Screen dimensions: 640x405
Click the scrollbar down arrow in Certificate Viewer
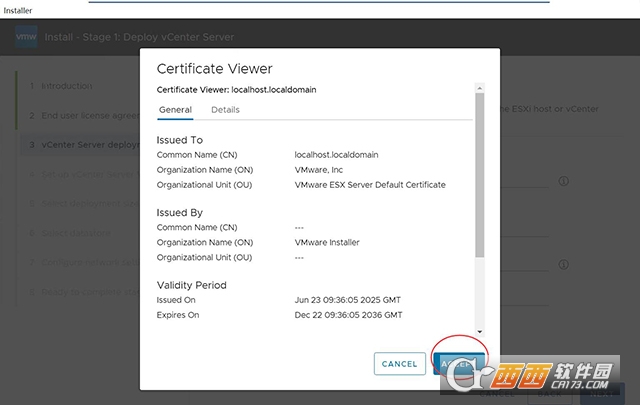pyautogui.click(x=480, y=332)
